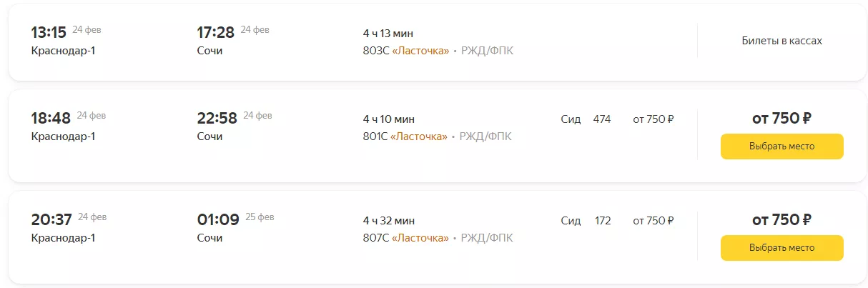
Task: Click Краснодар-1 station under 13:15
Action: pyautogui.click(x=63, y=51)
